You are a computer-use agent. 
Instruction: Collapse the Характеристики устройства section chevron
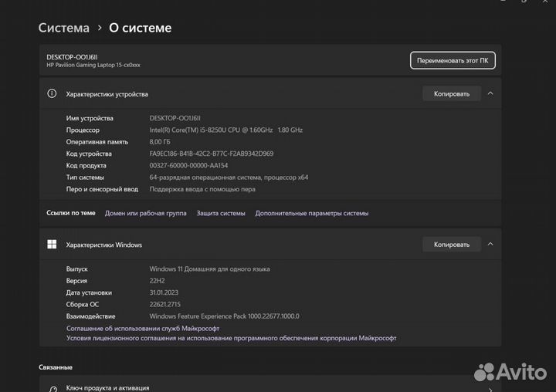click(490, 93)
